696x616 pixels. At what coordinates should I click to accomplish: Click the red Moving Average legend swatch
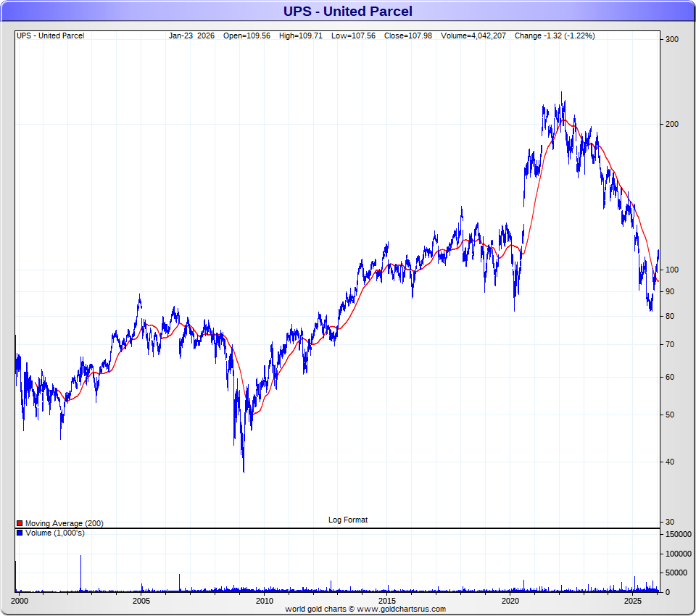20,524
